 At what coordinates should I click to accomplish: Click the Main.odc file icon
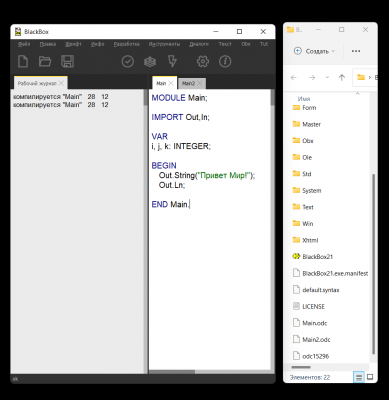tap(296, 323)
